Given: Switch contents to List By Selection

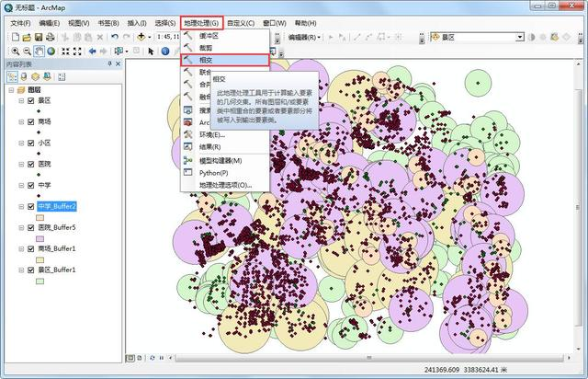Looking at the screenshot, I should tap(47, 77).
